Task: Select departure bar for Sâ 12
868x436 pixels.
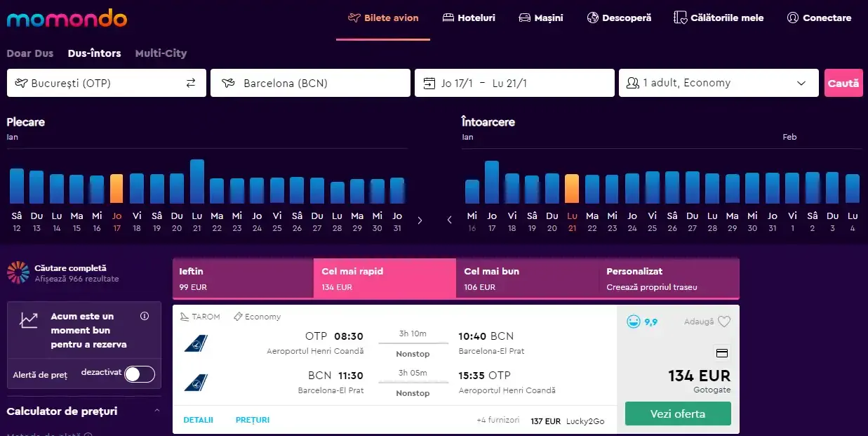Action: 17,186
